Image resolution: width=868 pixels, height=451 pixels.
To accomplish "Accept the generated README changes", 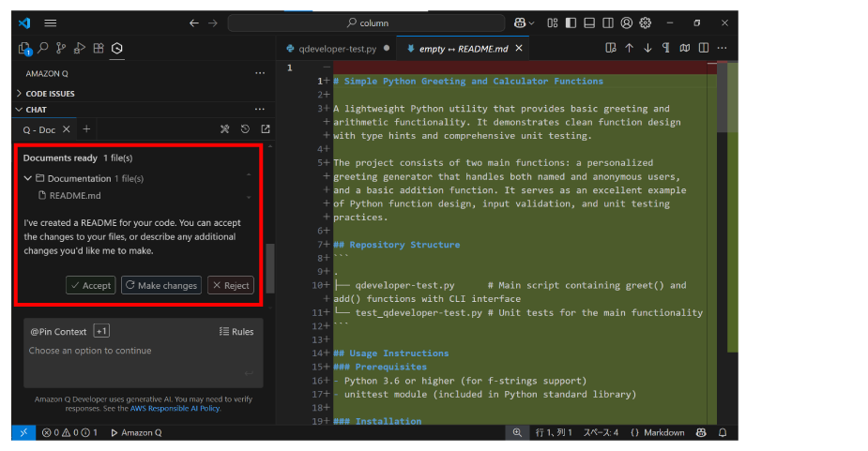I will 91,285.
